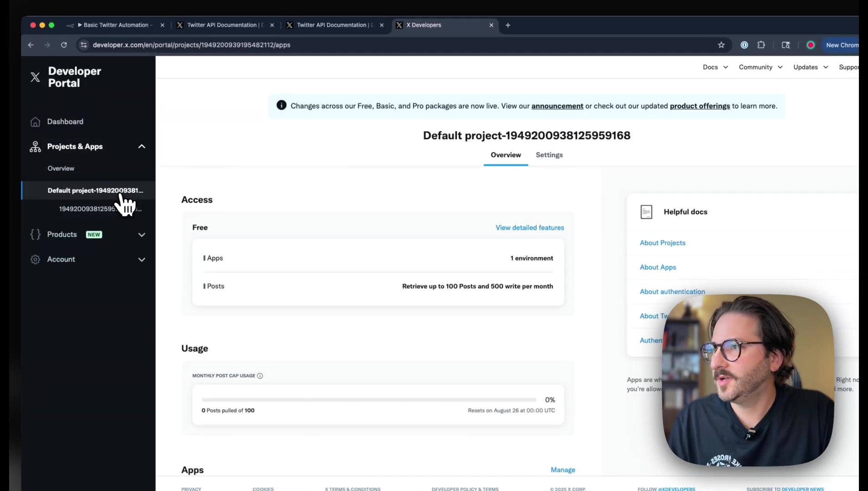Click the browser back arrow

pos(31,45)
